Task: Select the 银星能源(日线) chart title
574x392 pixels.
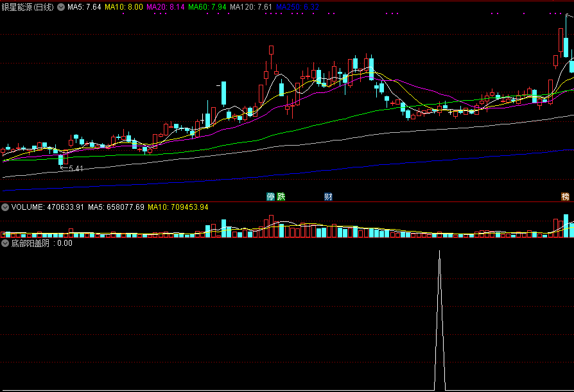Action: tap(28, 7)
